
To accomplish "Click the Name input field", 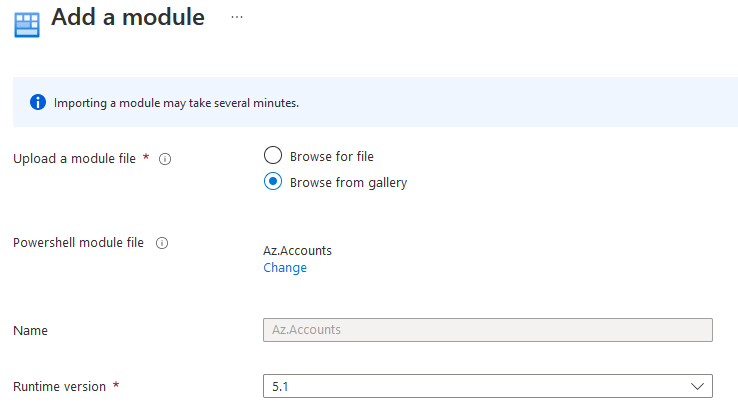I will click(x=488, y=330).
